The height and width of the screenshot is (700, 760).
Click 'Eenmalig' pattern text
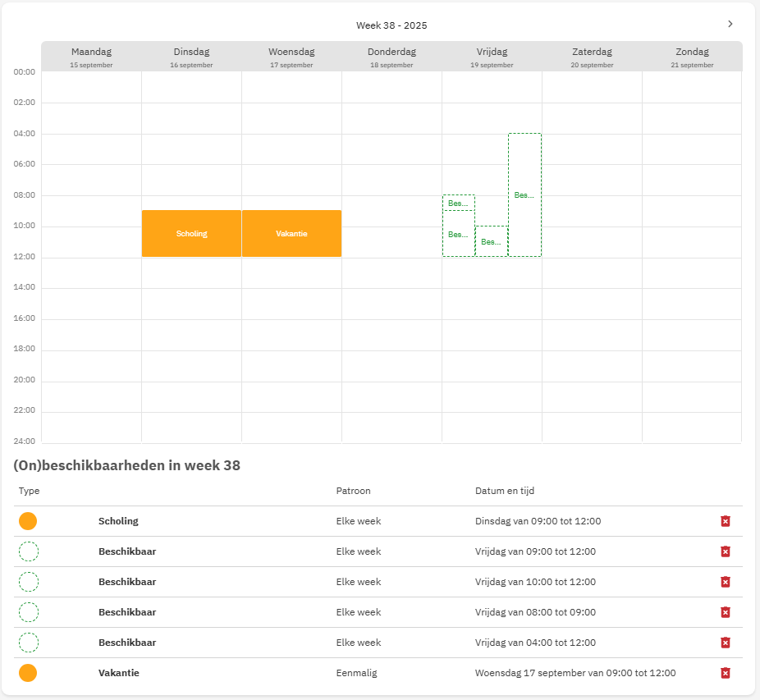tap(357, 673)
